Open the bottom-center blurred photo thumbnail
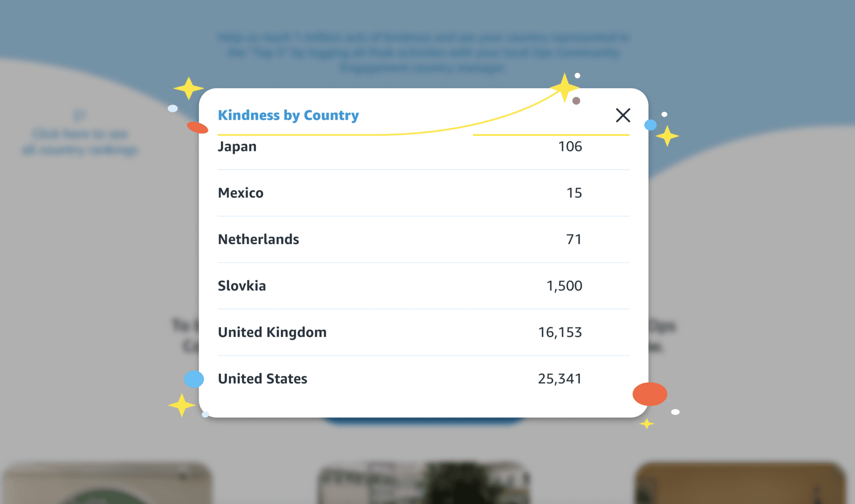Viewport: 855px width, 504px height. (x=423, y=484)
